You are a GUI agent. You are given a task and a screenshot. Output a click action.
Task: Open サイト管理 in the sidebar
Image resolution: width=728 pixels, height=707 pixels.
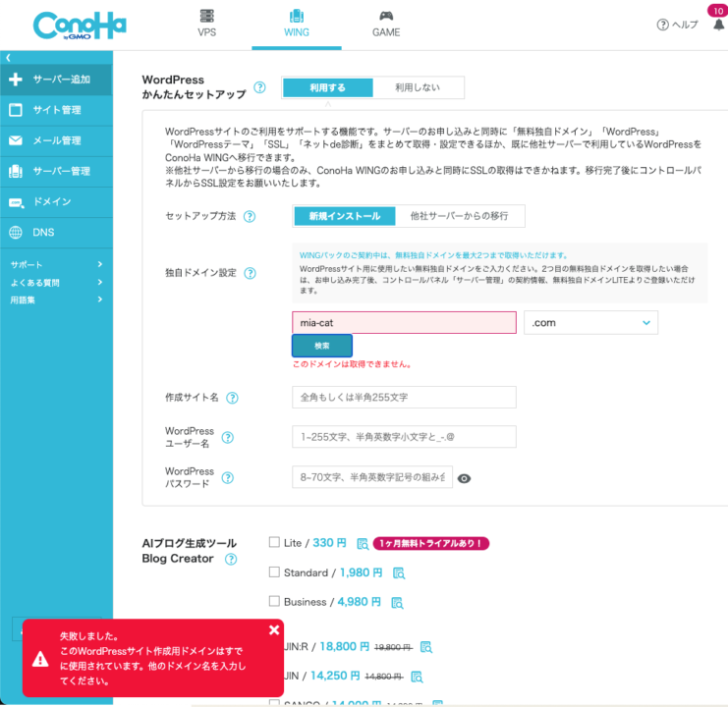click(56, 110)
